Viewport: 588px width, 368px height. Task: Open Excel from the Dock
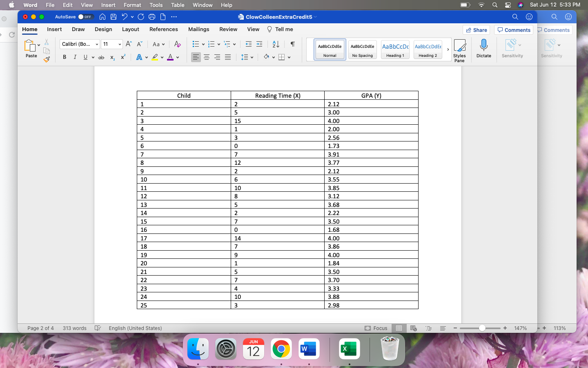(349, 349)
